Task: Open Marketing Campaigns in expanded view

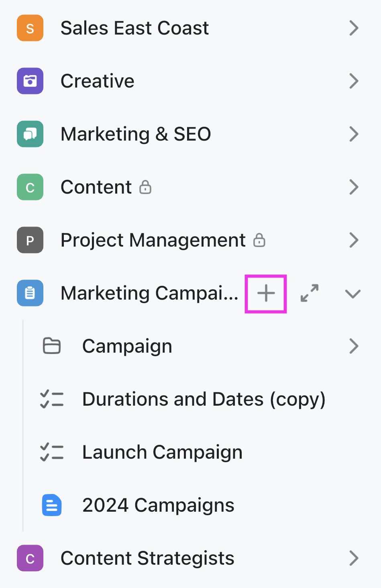Action: point(309,293)
